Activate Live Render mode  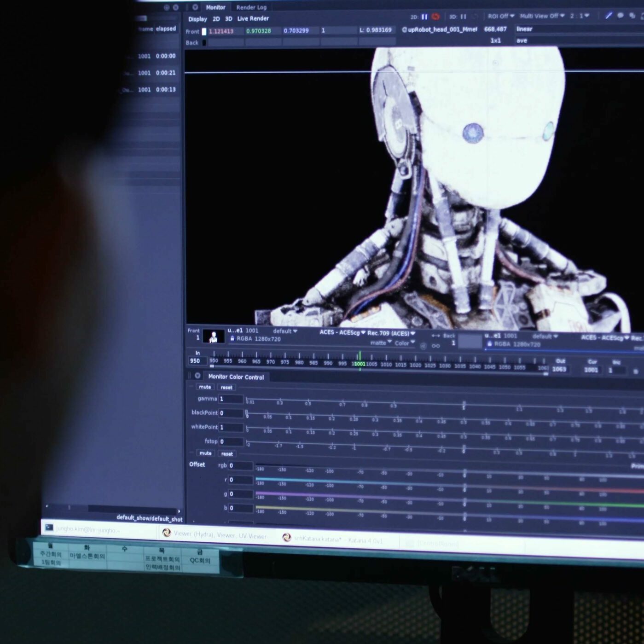point(252,19)
